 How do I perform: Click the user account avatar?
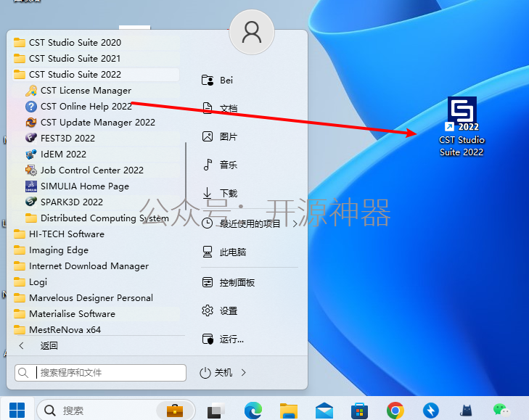[252, 32]
